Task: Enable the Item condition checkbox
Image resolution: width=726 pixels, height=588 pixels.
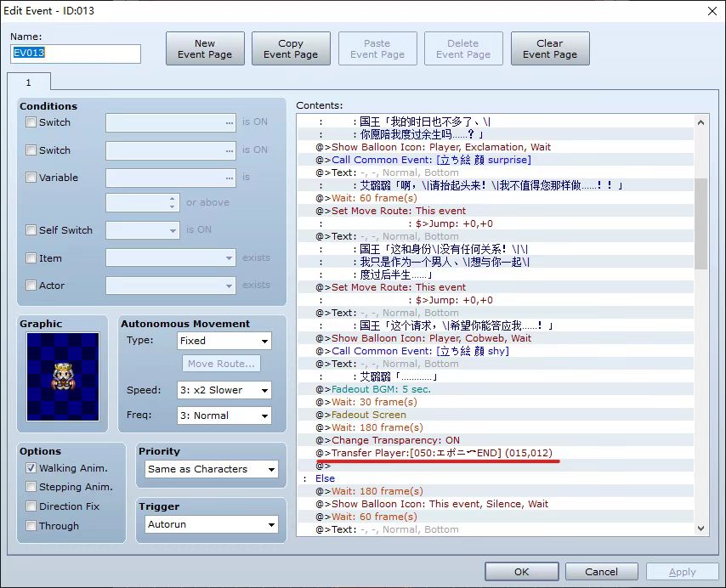Action: pos(31,258)
